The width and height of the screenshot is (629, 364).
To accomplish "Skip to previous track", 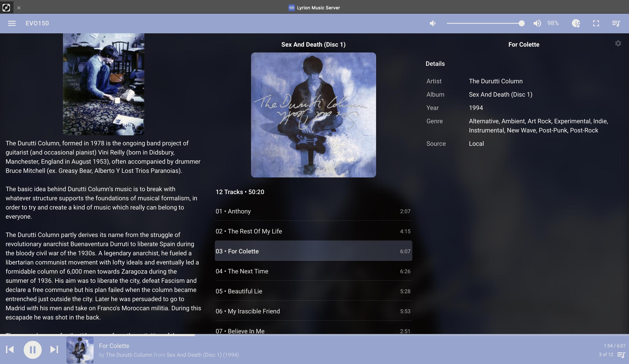I will pyautogui.click(x=10, y=349).
